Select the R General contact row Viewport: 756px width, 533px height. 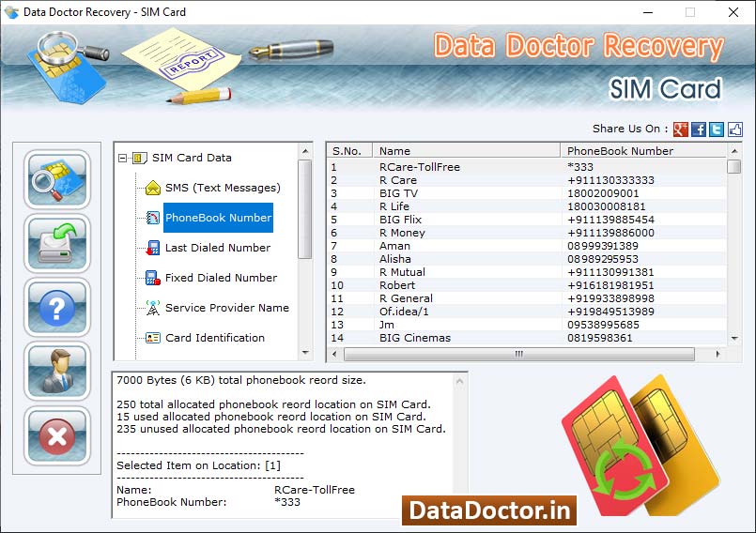coord(527,298)
